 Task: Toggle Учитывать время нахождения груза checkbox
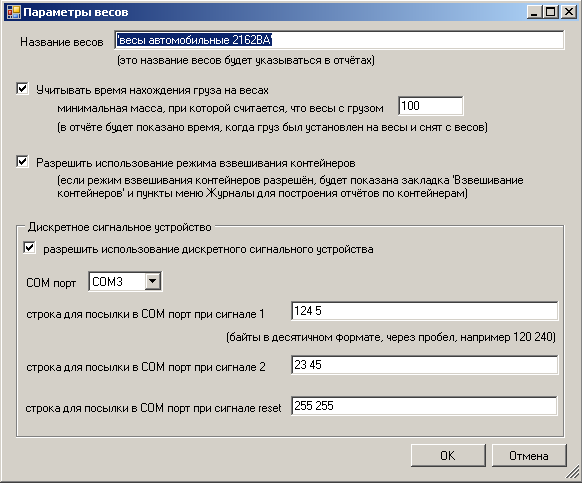22,89
